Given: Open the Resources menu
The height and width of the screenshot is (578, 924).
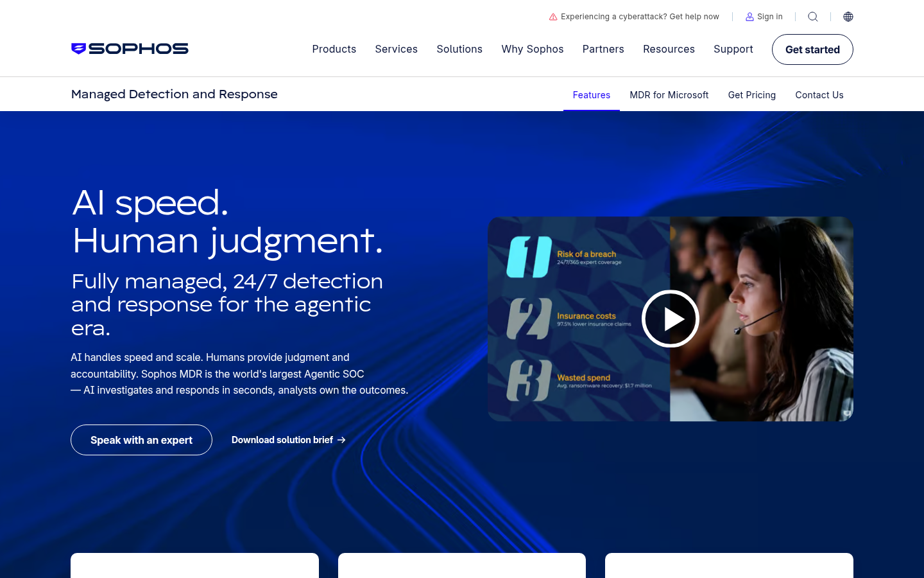Looking at the screenshot, I should [669, 49].
